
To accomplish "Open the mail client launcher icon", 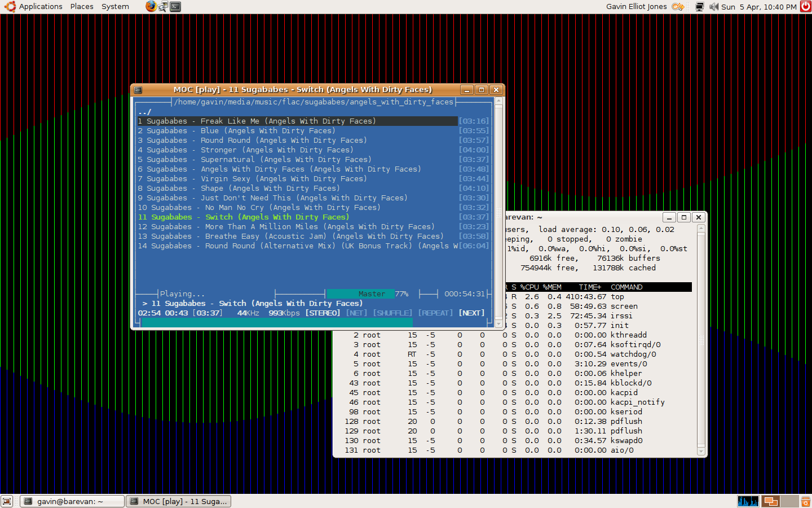I will [x=164, y=7].
